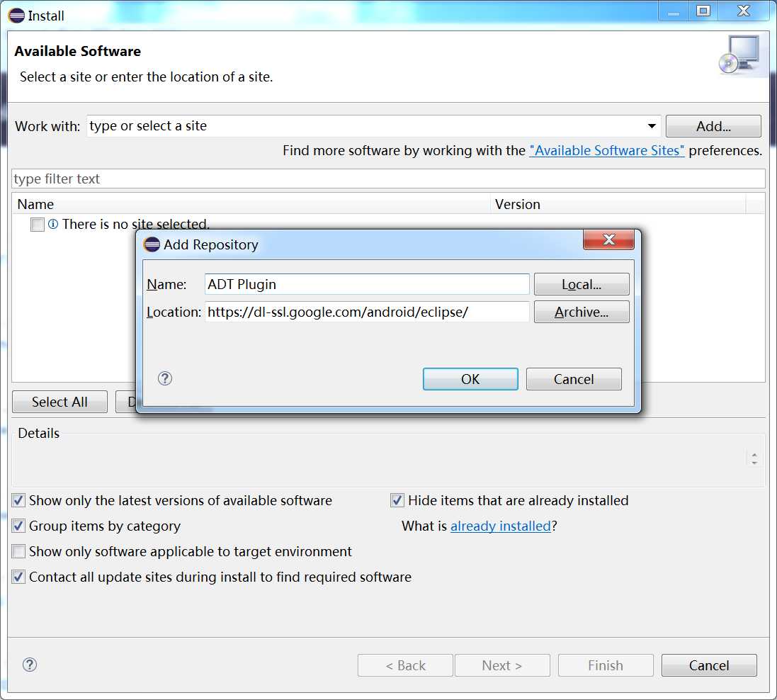Viewport: 777px width, 700px height.
Task: Enable 'Show only software applicable to target environment'
Action: point(19,551)
